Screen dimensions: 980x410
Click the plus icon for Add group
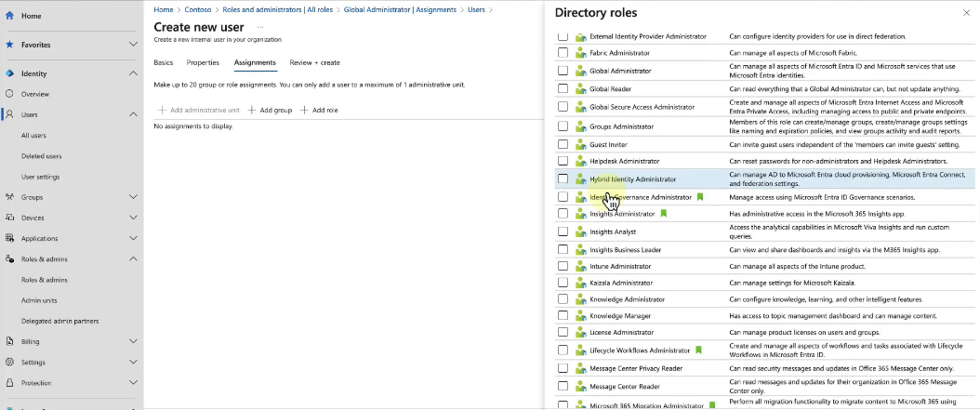pos(252,110)
